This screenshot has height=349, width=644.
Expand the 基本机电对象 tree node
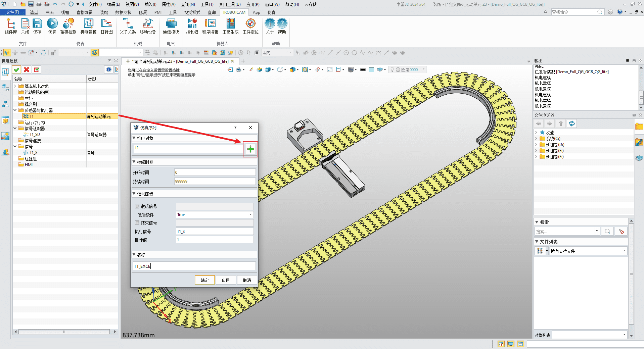(15, 86)
